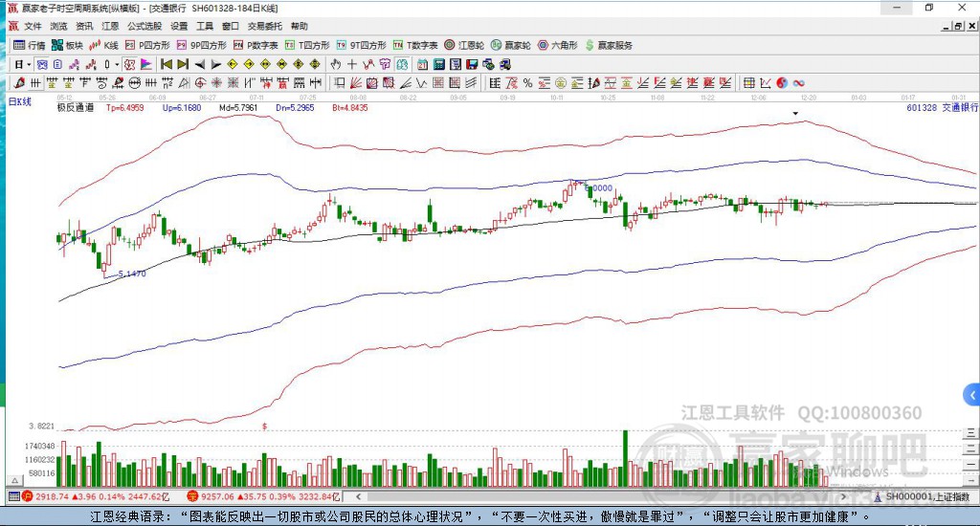Click the Tp=6.4959 indicator value
Viewport: 980px width, 526px height.
tap(125, 107)
